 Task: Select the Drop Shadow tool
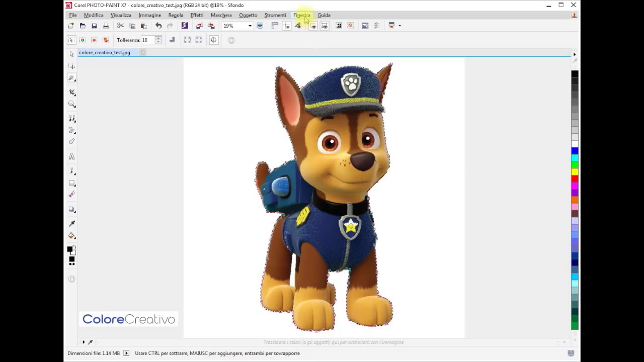(x=72, y=209)
